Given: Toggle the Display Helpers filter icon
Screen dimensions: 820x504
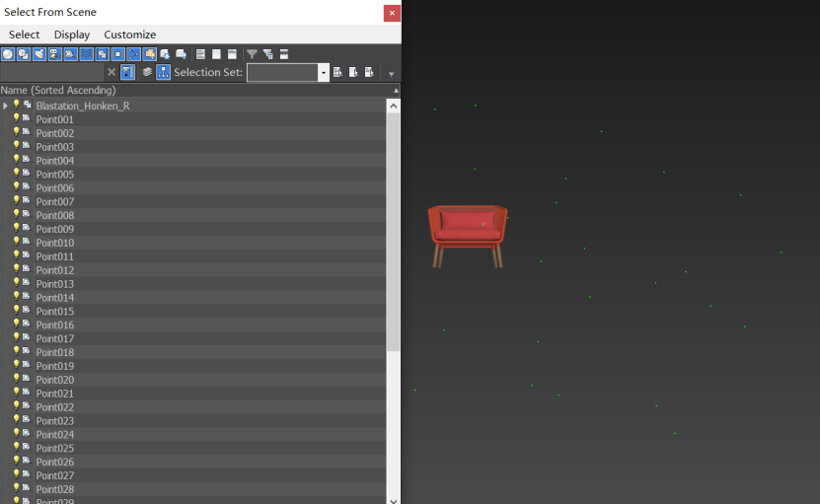Looking at the screenshot, I should [71, 54].
